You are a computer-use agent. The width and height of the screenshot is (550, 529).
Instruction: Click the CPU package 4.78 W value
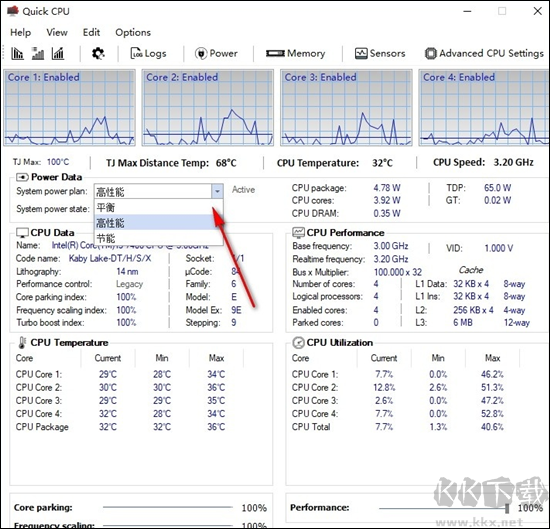point(387,188)
